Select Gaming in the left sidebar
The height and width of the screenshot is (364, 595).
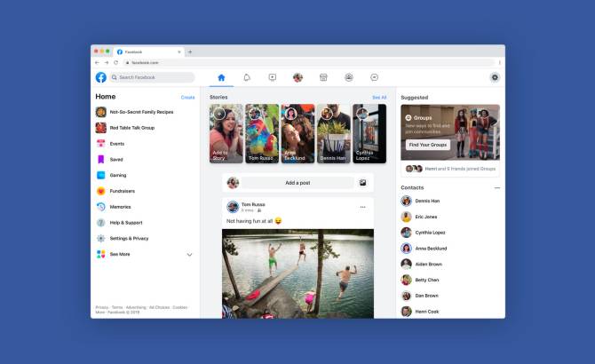tap(117, 175)
